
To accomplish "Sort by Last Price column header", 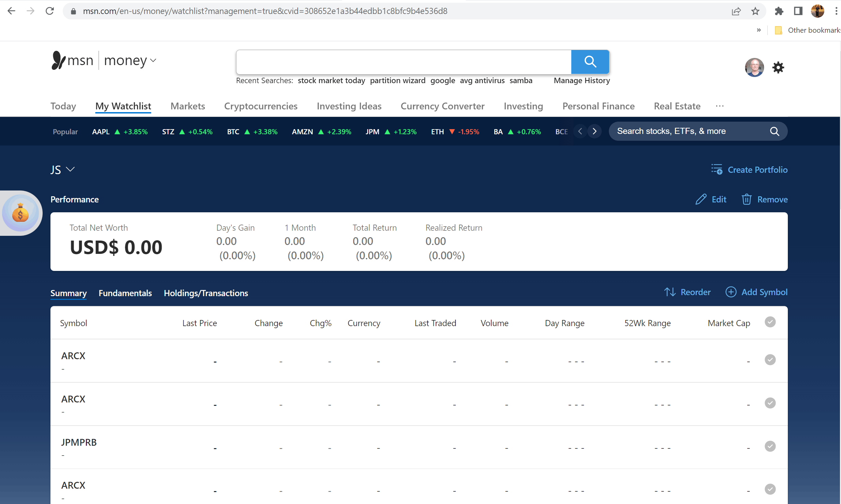I will click(x=199, y=323).
